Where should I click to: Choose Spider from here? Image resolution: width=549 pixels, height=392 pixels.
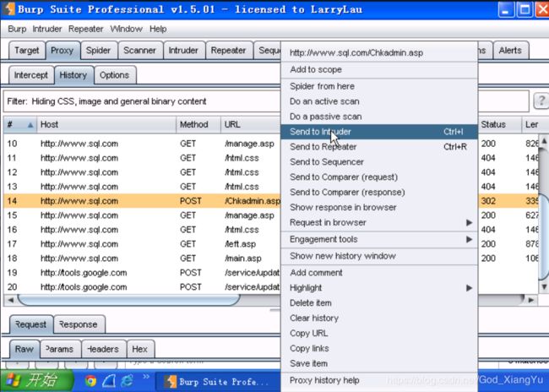[x=379, y=86]
